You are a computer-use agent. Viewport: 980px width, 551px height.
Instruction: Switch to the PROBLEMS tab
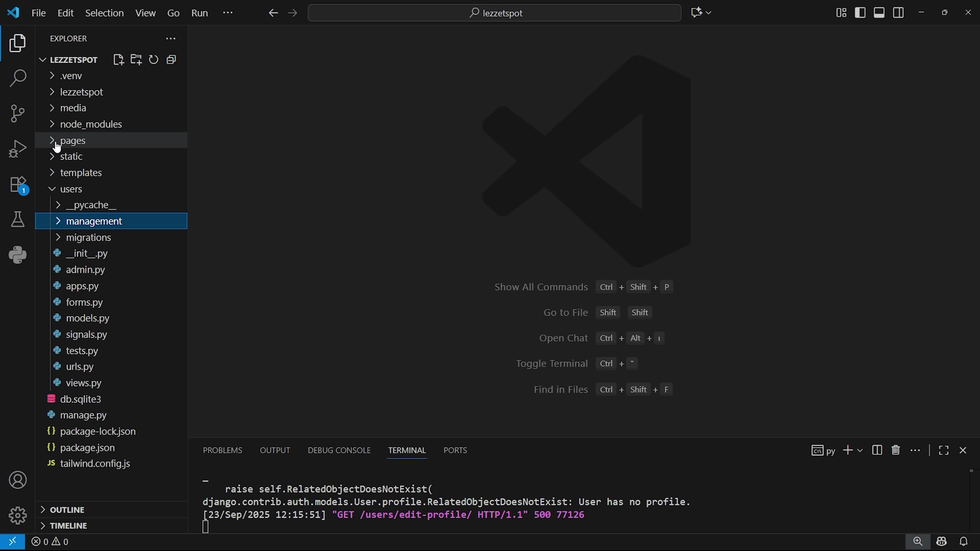coord(222,450)
